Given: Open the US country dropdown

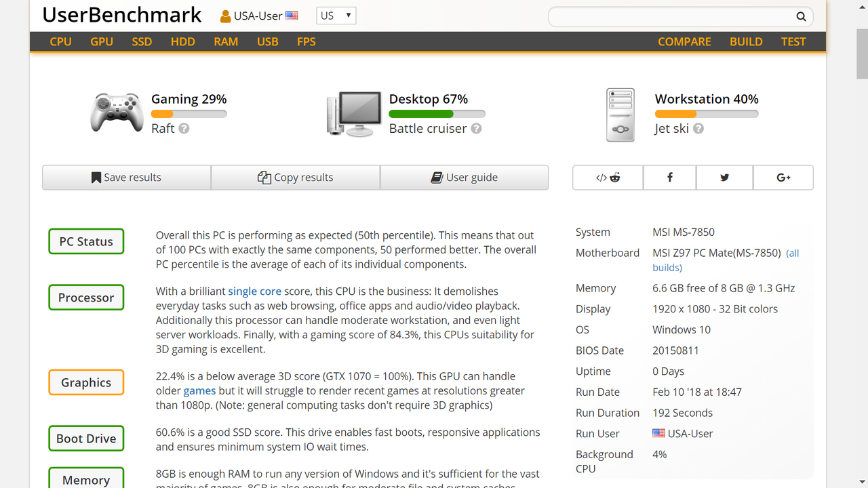Looking at the screenshot, I should 336,16.
